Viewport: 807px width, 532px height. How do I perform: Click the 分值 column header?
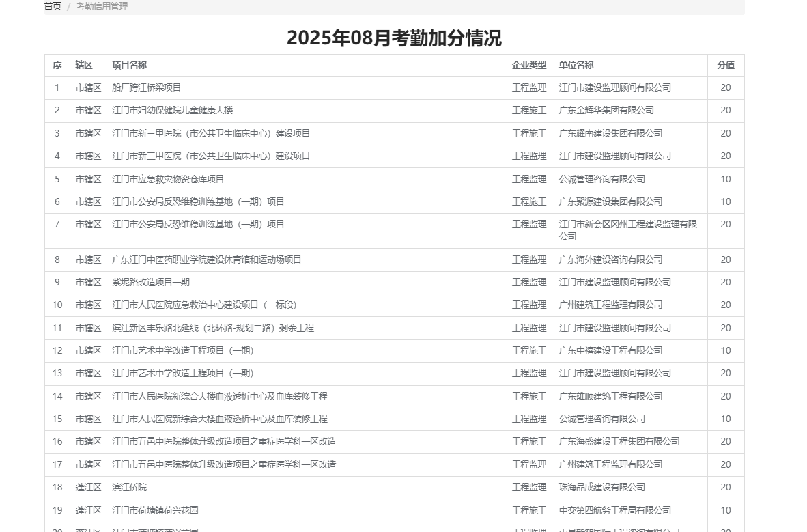click(725, 66)
